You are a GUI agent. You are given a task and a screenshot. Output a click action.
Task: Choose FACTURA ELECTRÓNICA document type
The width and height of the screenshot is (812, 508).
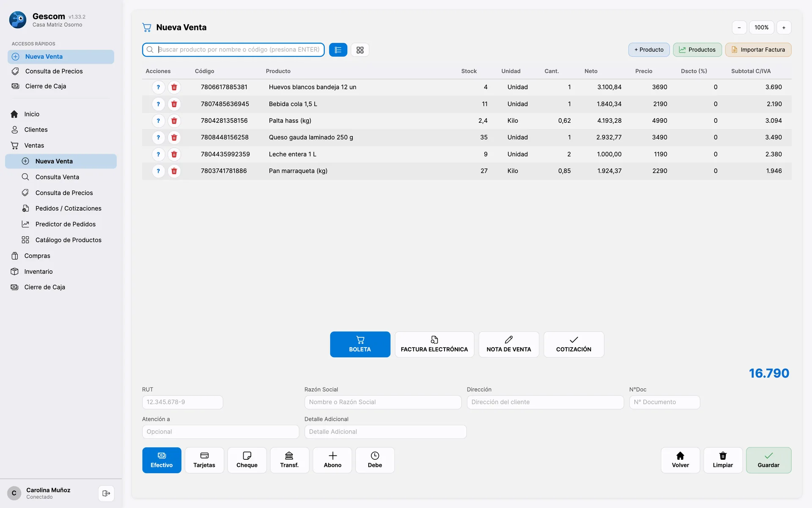pyautogui.click(x=434, y=344)
